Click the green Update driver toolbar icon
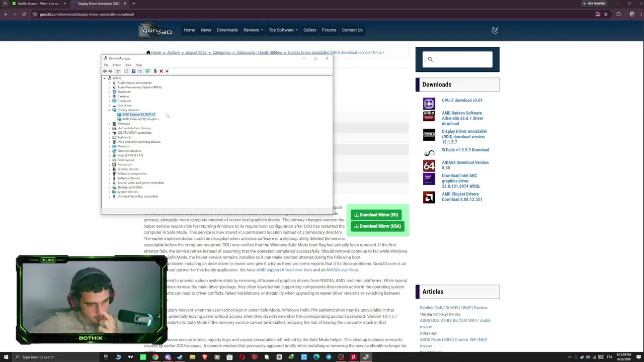644x362 pixels. 155,71
